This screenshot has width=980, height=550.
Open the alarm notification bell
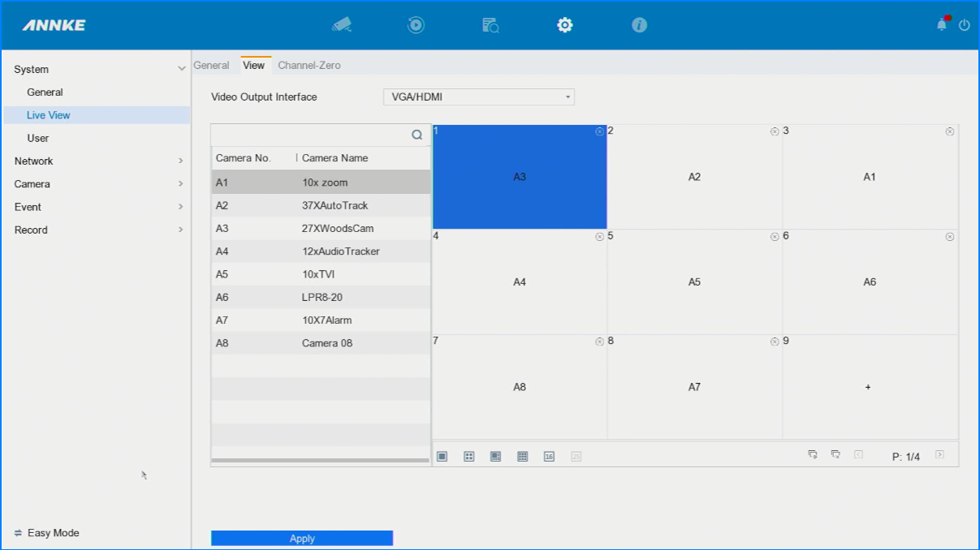[x=942, y=25]
